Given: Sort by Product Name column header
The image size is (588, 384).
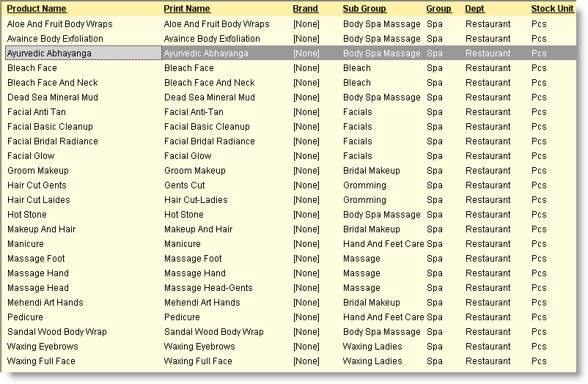Looking at the screenshot, I should [37, 9].
